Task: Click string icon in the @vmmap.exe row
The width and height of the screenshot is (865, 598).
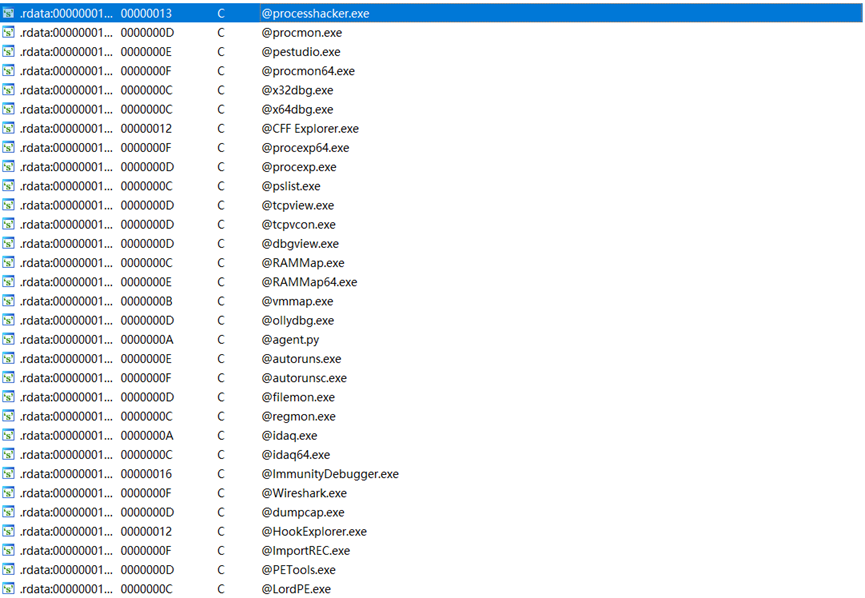Action: [x=8, y=301]
